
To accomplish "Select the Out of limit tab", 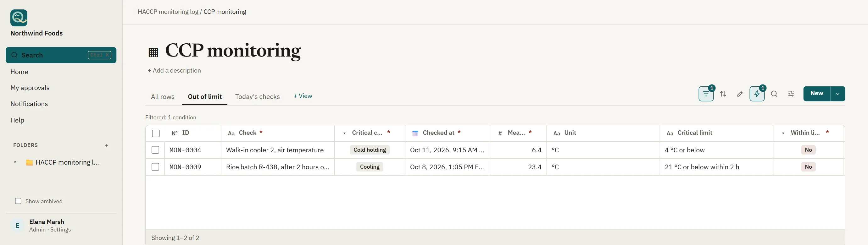I will pyautogui.click(x=205, y=97).
